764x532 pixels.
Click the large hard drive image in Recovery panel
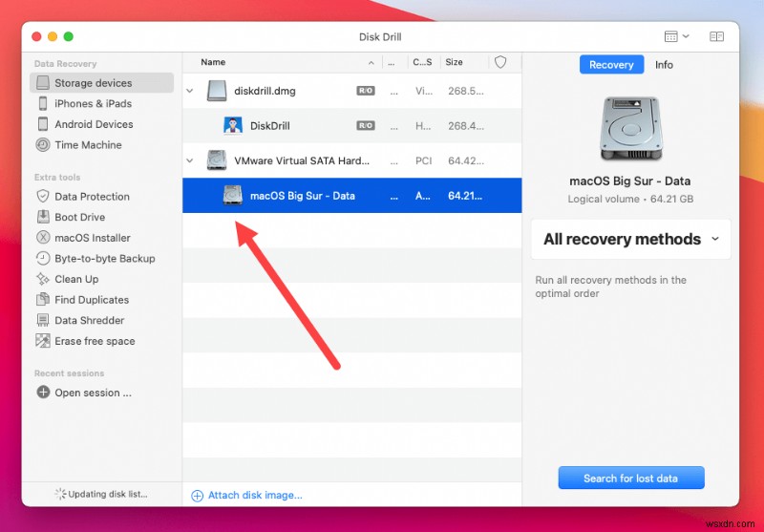pos(631,129)
